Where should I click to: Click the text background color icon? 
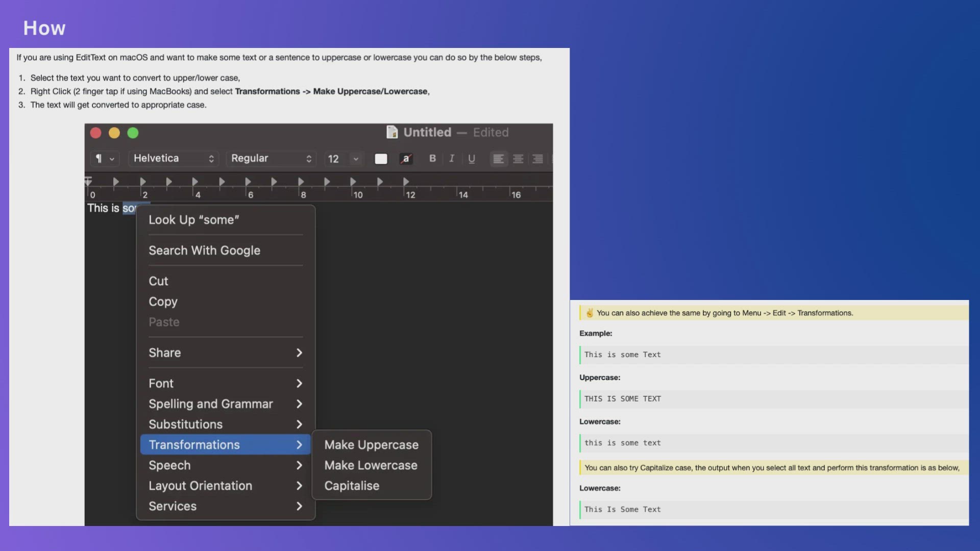[x=406, y=159]
